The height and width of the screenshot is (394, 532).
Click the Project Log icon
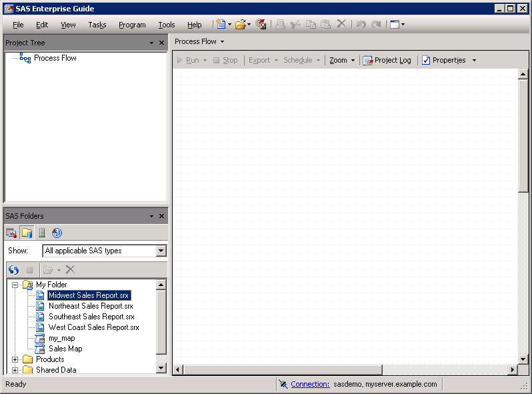(x=367, y=60)
